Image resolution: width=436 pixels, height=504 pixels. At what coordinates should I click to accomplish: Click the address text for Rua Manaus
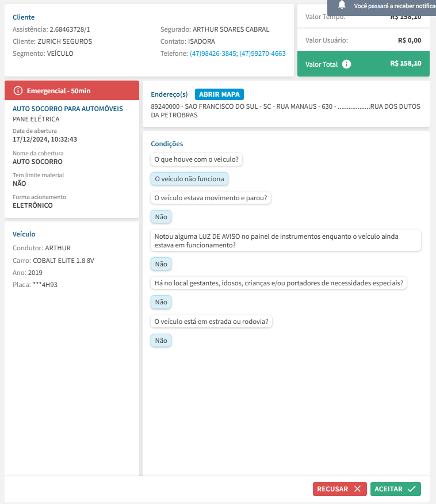[x=285, y=110]
